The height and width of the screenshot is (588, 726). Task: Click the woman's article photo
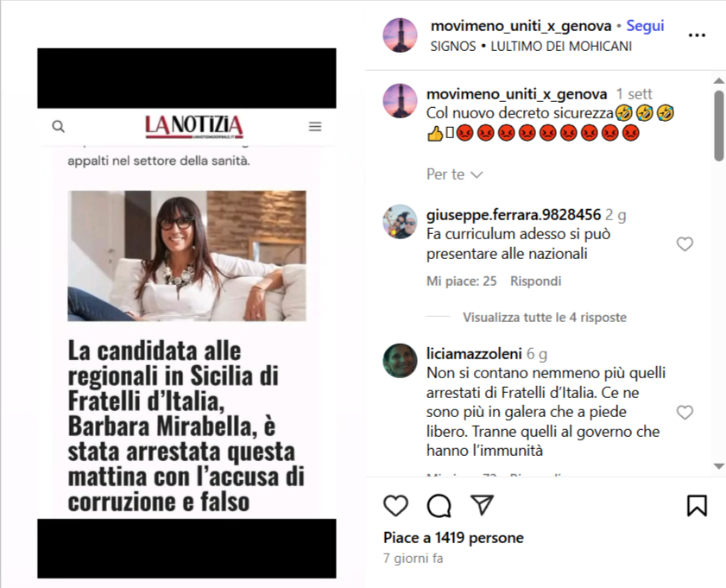coord(186,256)
